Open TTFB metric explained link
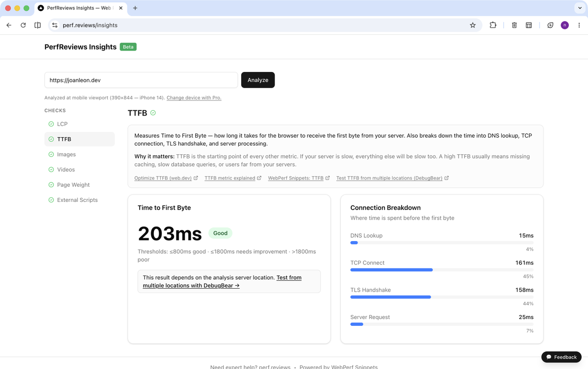Image resolution: width=588 pixels, height=369 pixels. 230,178
